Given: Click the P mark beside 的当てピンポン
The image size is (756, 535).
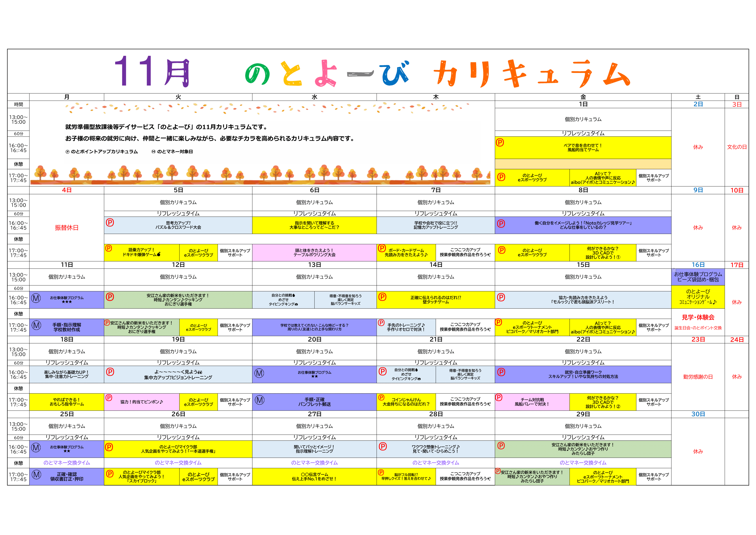Looking at the screenshot, I should tap(109, 398).
